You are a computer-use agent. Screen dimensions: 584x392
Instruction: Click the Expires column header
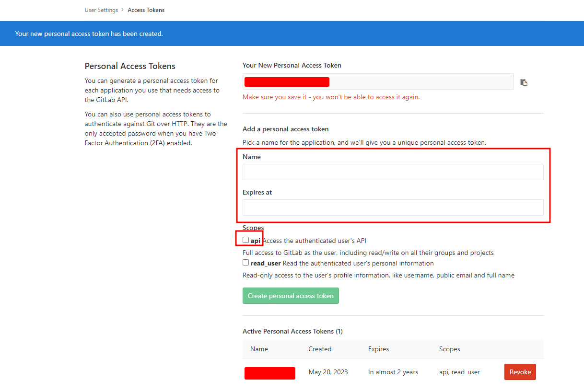[378, 349]
